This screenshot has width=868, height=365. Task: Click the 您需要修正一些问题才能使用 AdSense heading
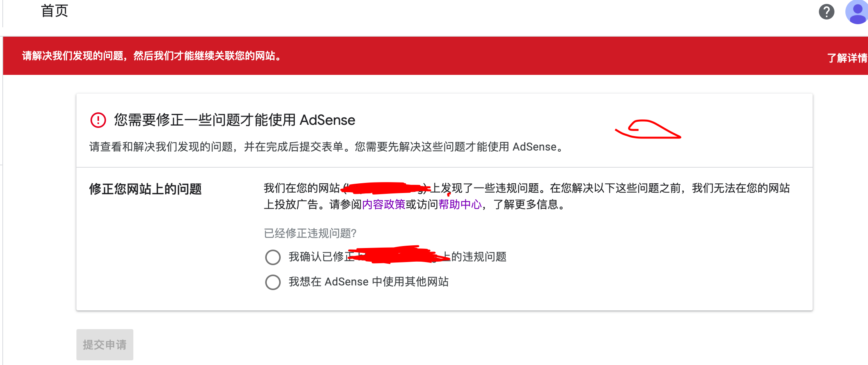[x=234, y=120]
